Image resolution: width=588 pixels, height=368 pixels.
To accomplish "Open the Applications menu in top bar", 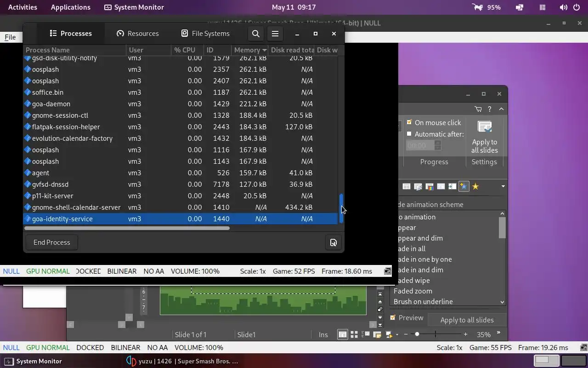I will [71, 7].
